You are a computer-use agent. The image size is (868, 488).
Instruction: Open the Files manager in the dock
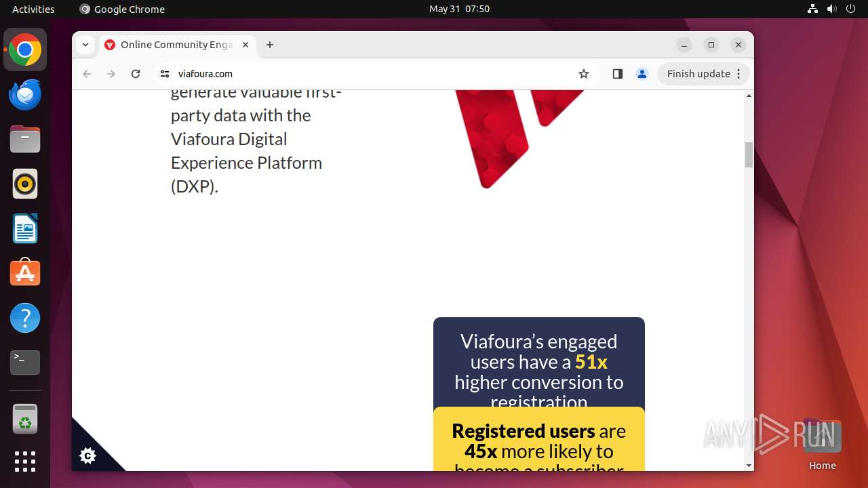coord(25,139)
